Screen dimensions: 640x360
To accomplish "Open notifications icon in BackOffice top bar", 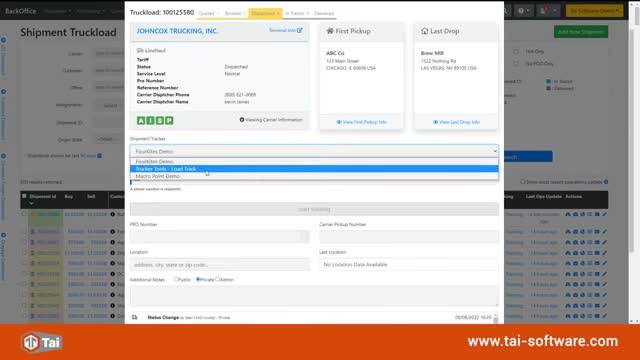I will 543,11.
